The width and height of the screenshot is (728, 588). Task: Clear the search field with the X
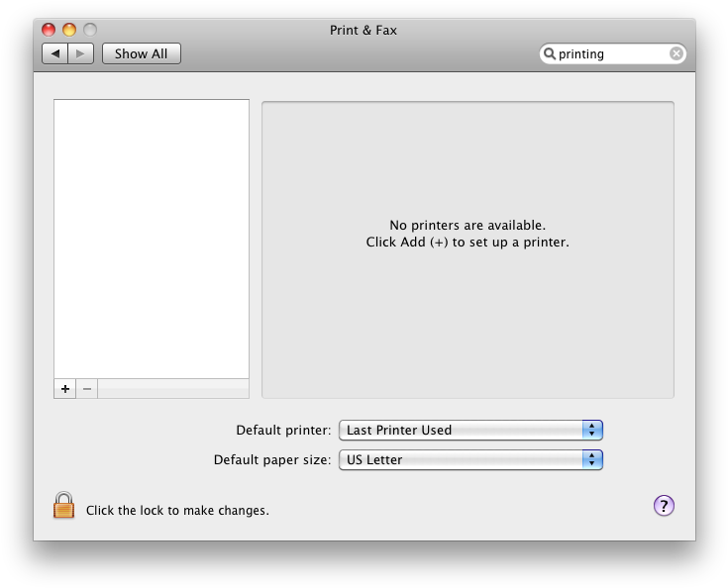[x=676, y=53]
